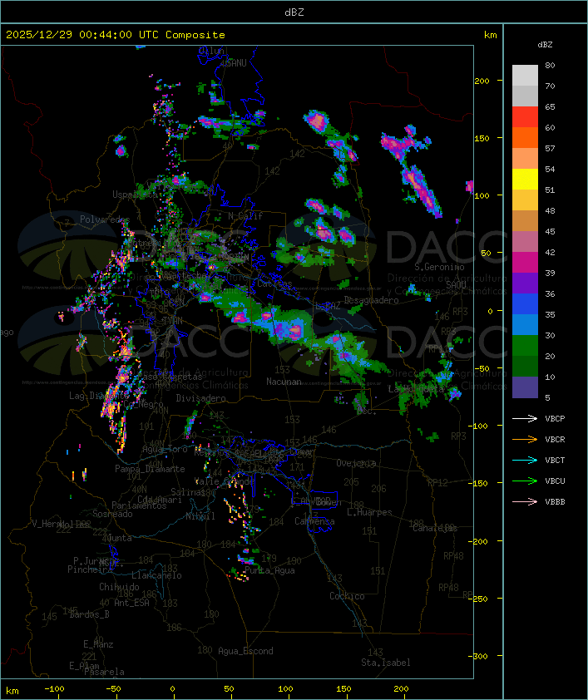Click the VBCP legend label
Viewport: 588px width, 700px height.
pyautogui.click(x=555, y=418)
